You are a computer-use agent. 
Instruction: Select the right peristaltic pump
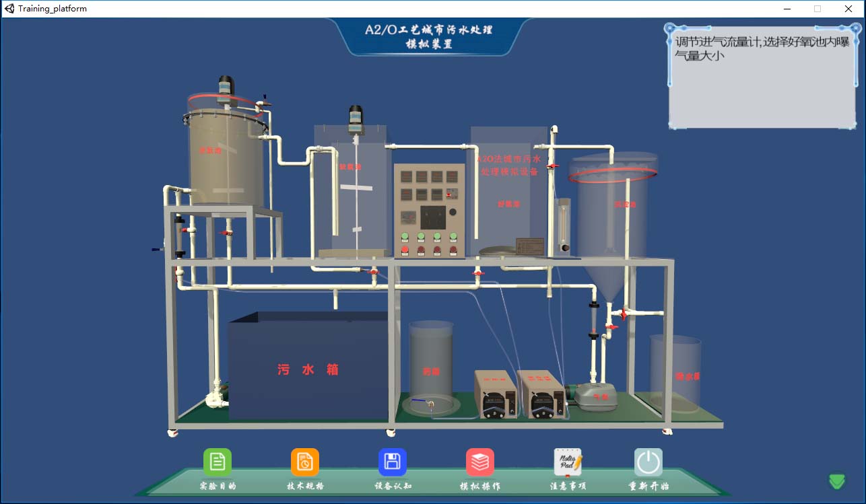[539, 394]
